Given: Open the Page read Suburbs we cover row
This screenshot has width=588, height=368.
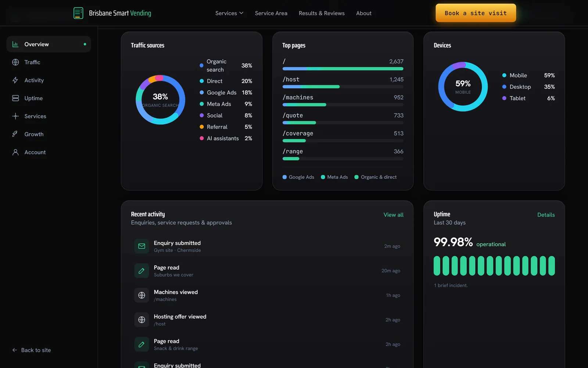Looking at the screenshot, I should [x=267, y=271].
